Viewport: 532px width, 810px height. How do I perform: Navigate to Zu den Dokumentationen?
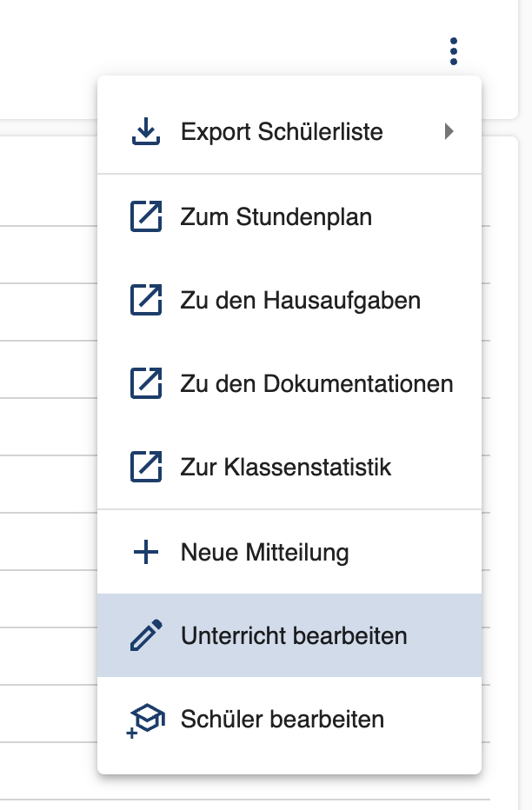click(x=316, y=384)
